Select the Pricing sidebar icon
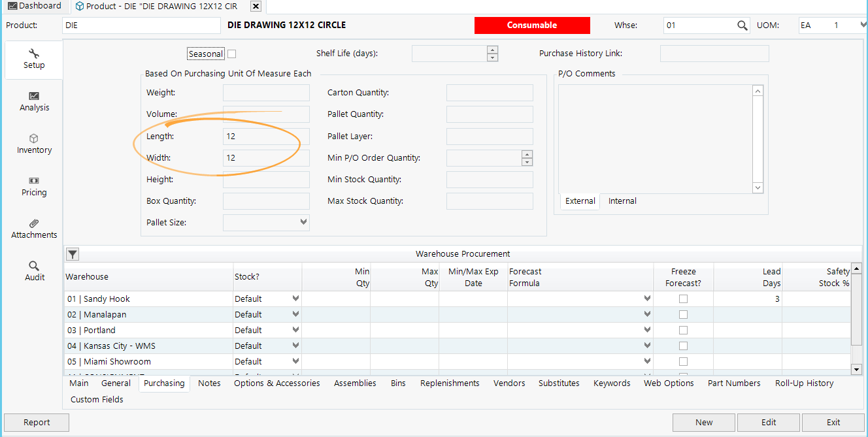 tap(33, 186)
